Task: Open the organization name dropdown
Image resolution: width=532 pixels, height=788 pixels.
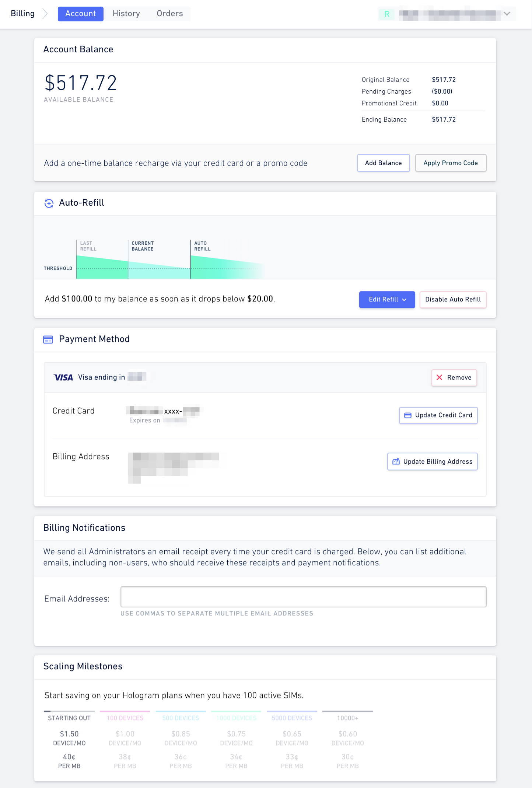Action: point(447,14)
